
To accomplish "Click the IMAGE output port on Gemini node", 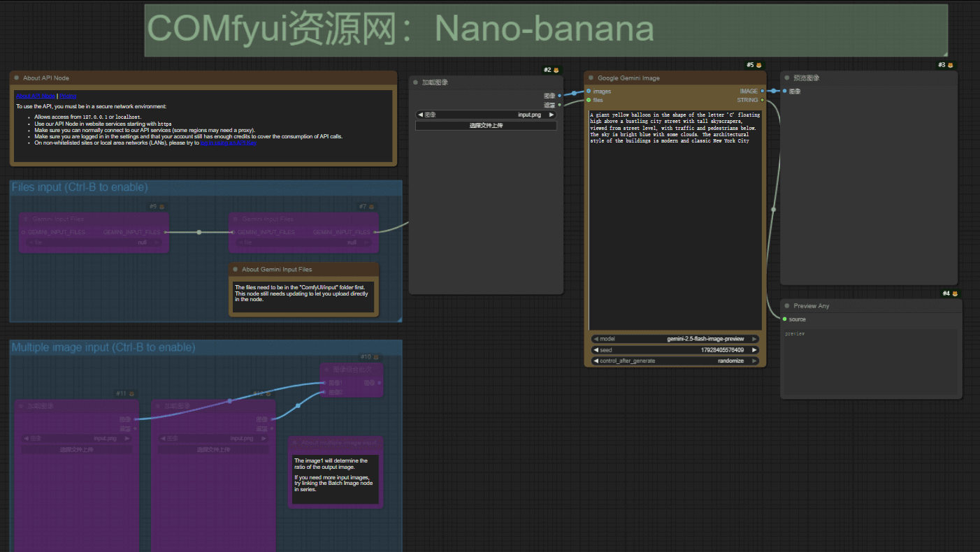I will 762,91.
